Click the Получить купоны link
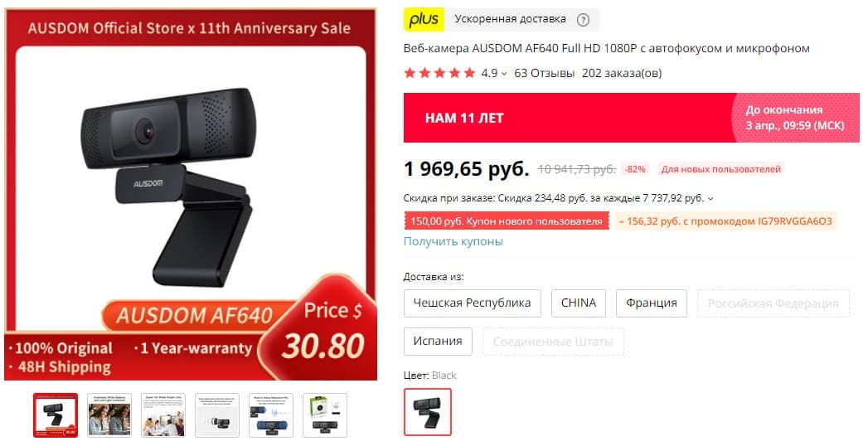This screenshot has width=868, height=446. [x=453, y=241]
